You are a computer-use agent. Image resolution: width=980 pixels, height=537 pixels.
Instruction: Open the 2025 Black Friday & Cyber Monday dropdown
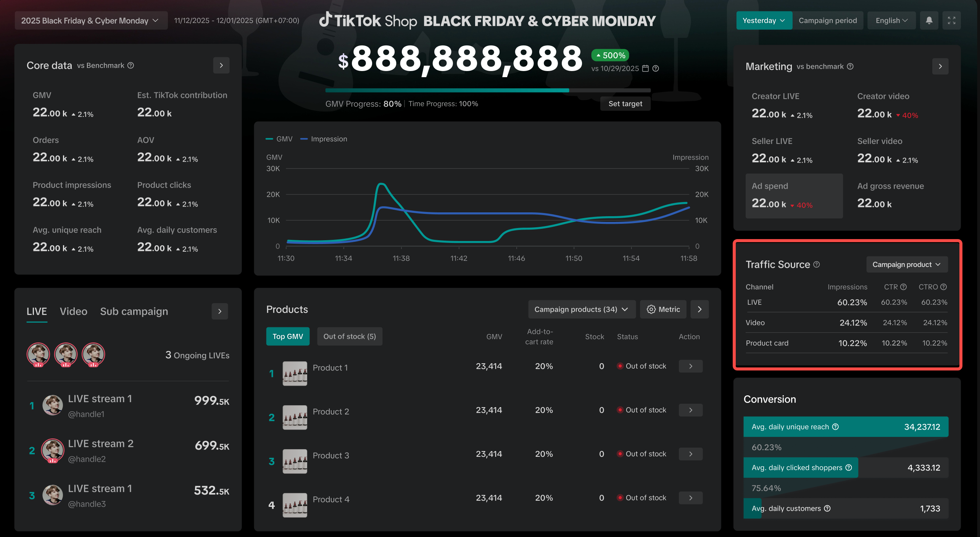tap(91, 21)
